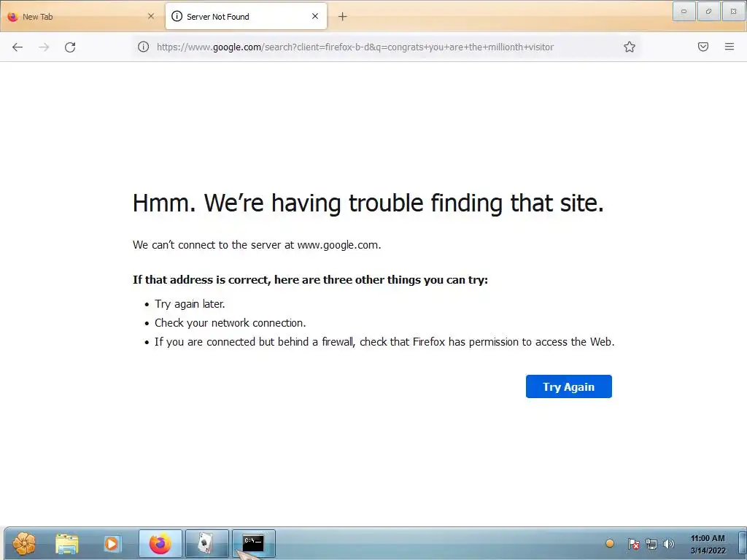Bookmark this page with the star icon
747x560 pixels.
click(x=630, y=47)
